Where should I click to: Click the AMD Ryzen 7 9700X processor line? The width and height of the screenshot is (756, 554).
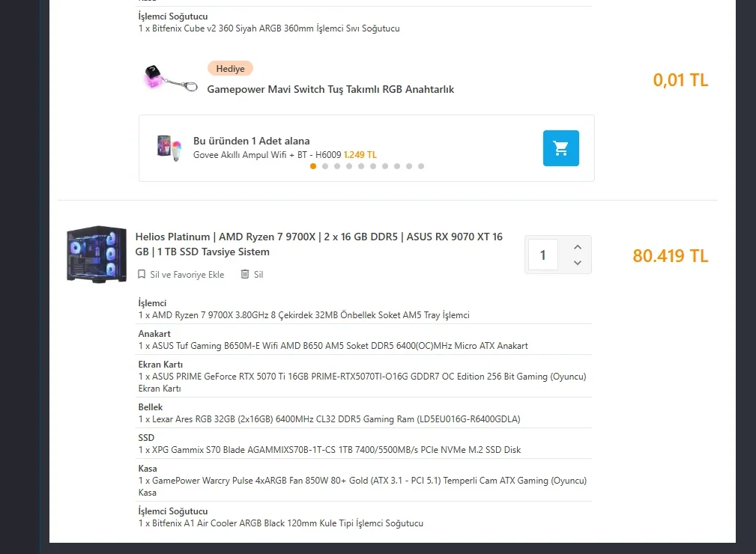[303, 315]
